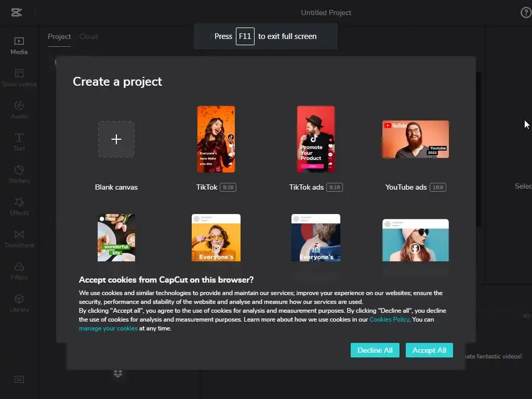
Task: Open the manage your cookies link
Action: pos(108,328)
